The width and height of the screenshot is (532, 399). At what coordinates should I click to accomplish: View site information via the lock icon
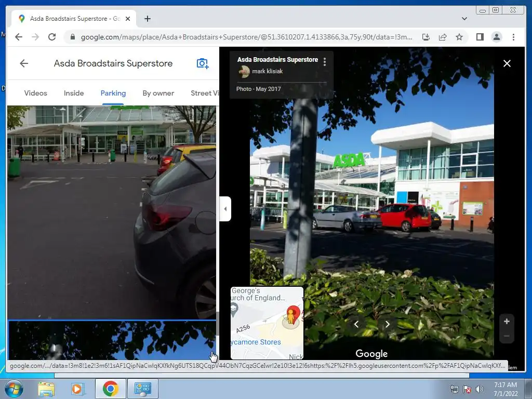tap(72, 37)
